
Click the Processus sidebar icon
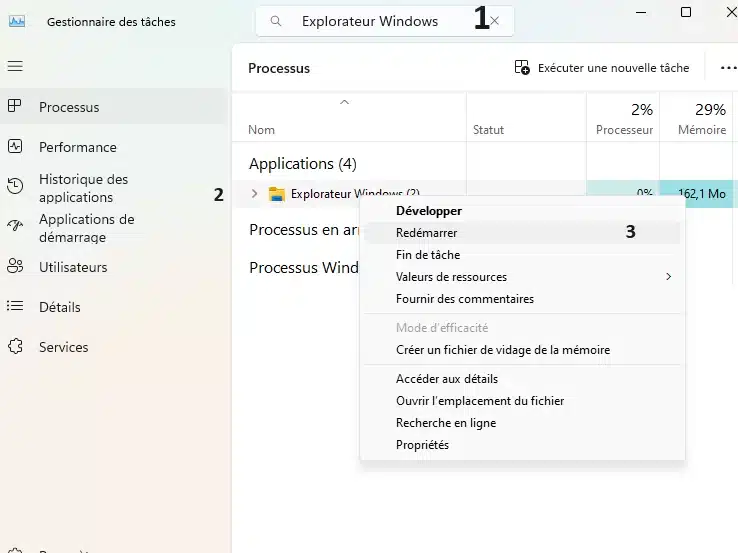pos(15,106)
